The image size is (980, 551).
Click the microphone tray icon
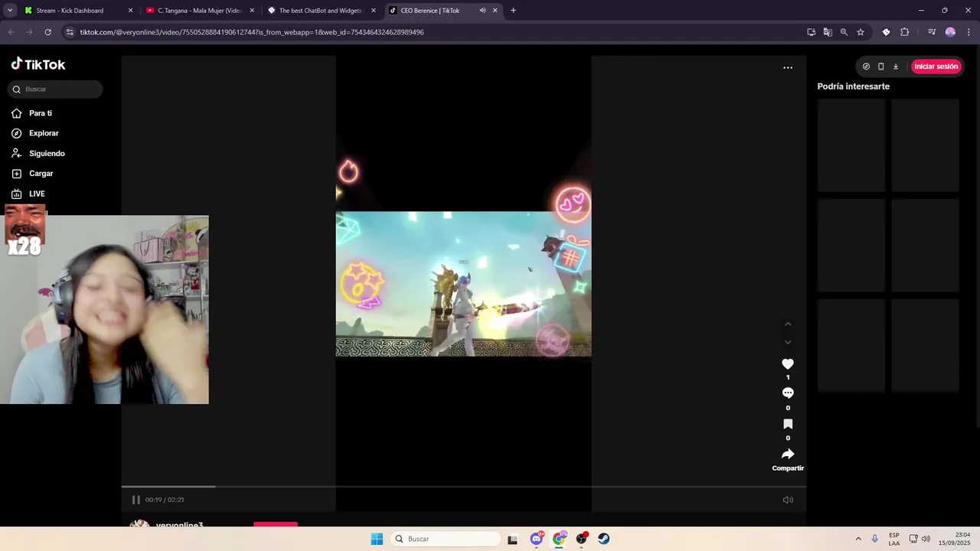coord(875,539)
